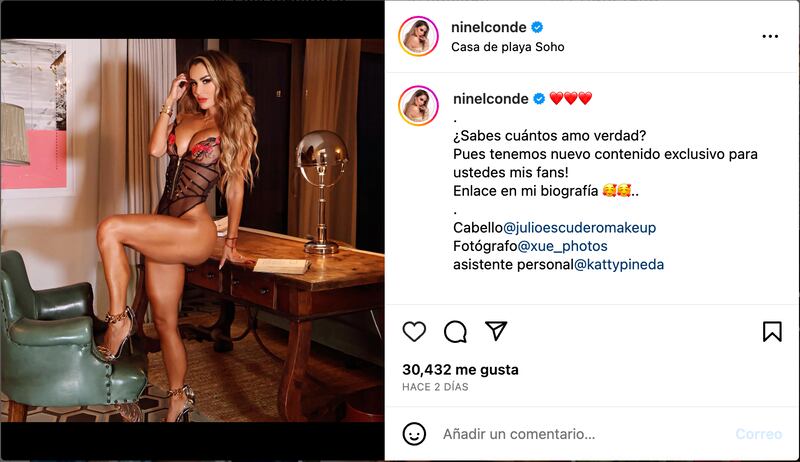
Task: Open comments with the speech bubble icon
Action: coord(455,332)
